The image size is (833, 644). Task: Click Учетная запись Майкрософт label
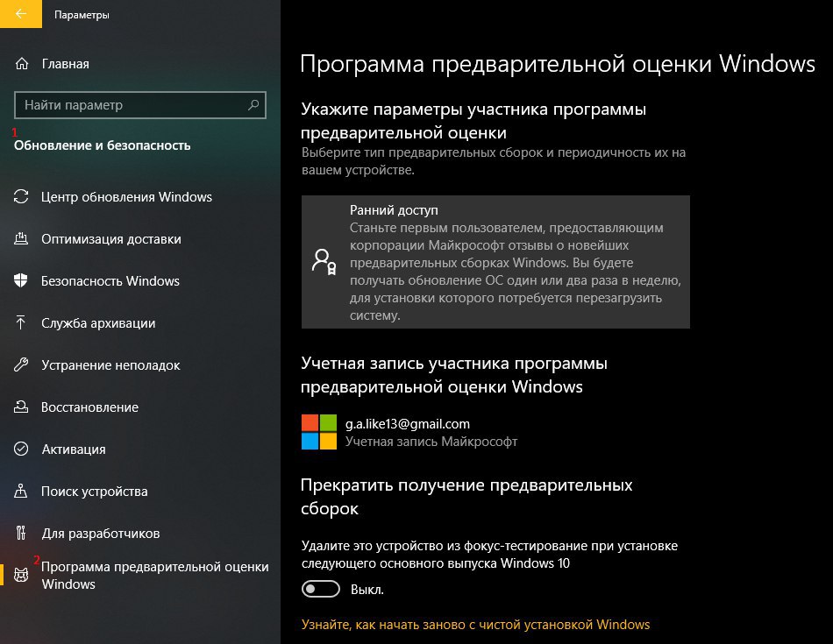(x=431, y=442)
